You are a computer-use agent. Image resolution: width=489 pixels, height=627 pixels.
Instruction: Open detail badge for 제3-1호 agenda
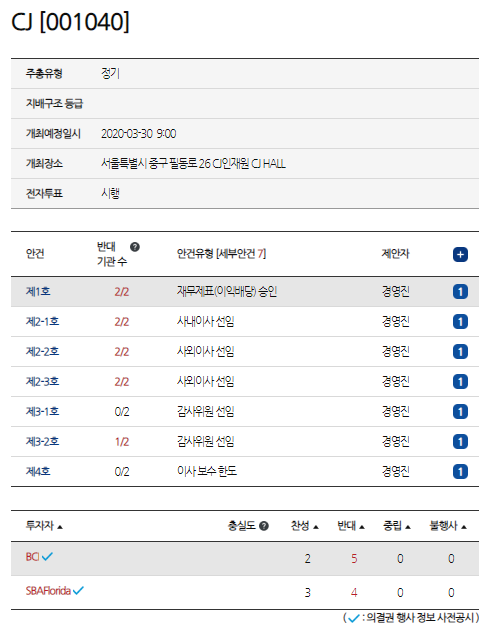(460, 411)
